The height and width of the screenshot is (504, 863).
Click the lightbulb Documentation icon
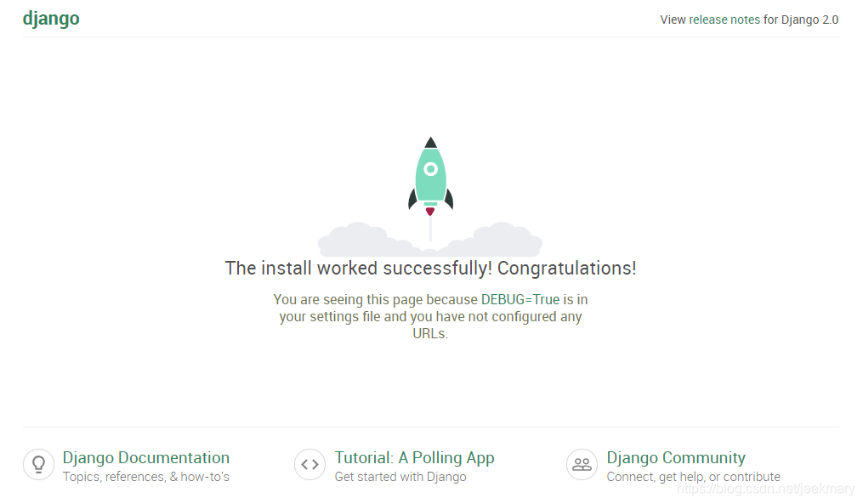pyautogui.click(x=38, y=464)
